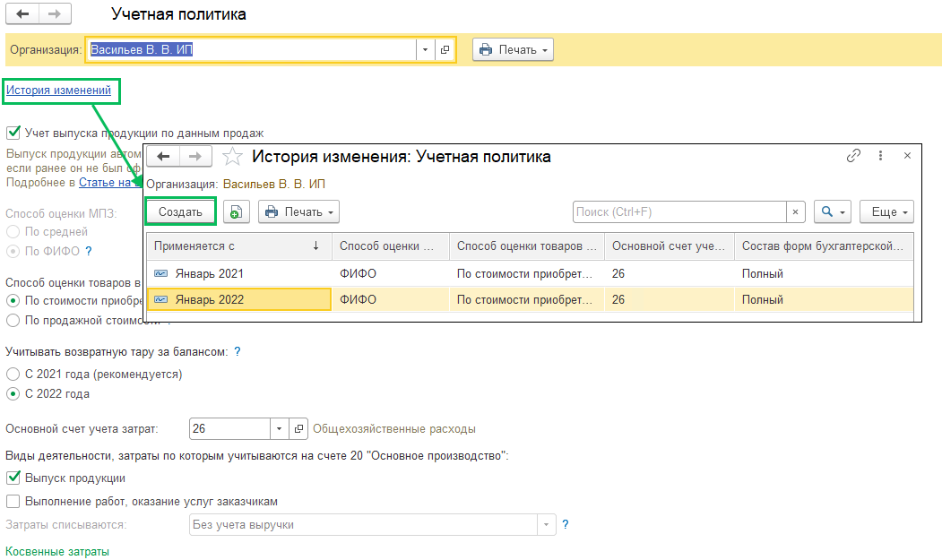Clear the search field with X

pos(795,212)
